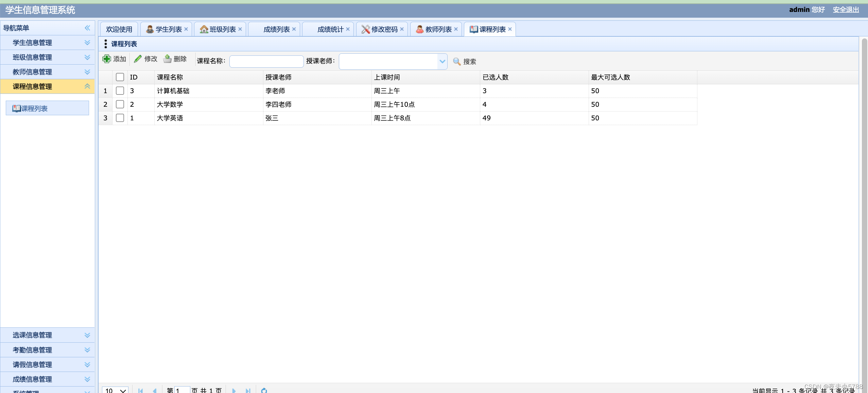Click the 搜索 magnifier search icon
The height and width of the screenshot is (393, 868).
coord(456,62)
